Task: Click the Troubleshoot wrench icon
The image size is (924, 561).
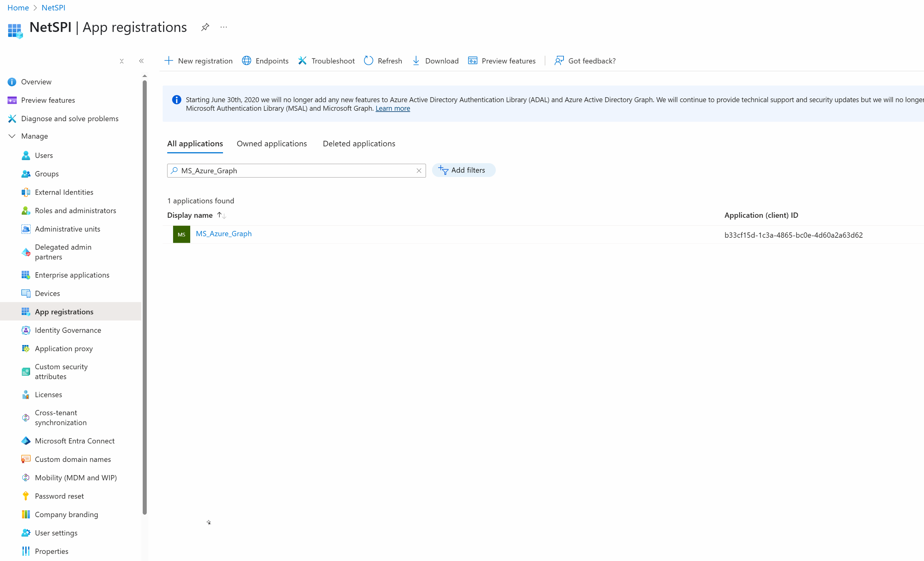Action: pos(302,61)
